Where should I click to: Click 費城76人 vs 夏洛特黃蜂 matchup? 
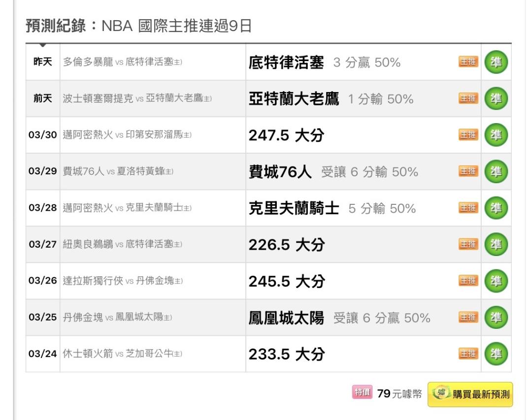[118, 172]
